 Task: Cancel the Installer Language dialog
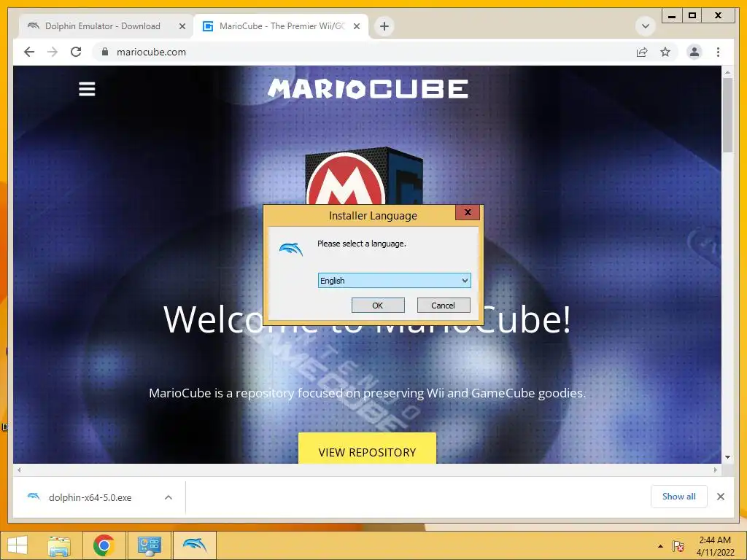coord(443,306)
